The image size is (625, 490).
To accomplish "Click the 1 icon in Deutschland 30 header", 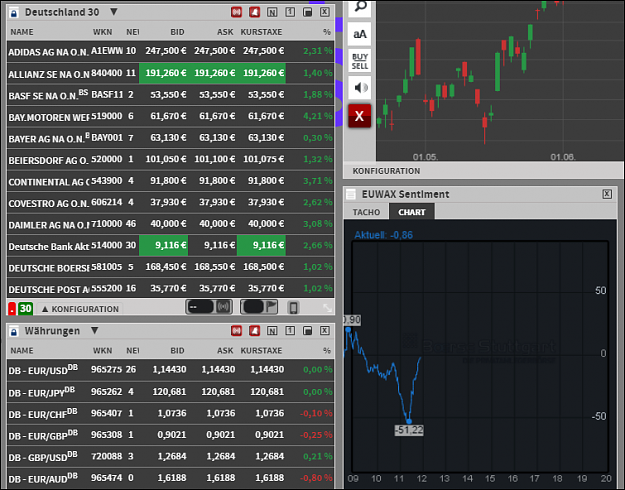I will pos(290,12).
